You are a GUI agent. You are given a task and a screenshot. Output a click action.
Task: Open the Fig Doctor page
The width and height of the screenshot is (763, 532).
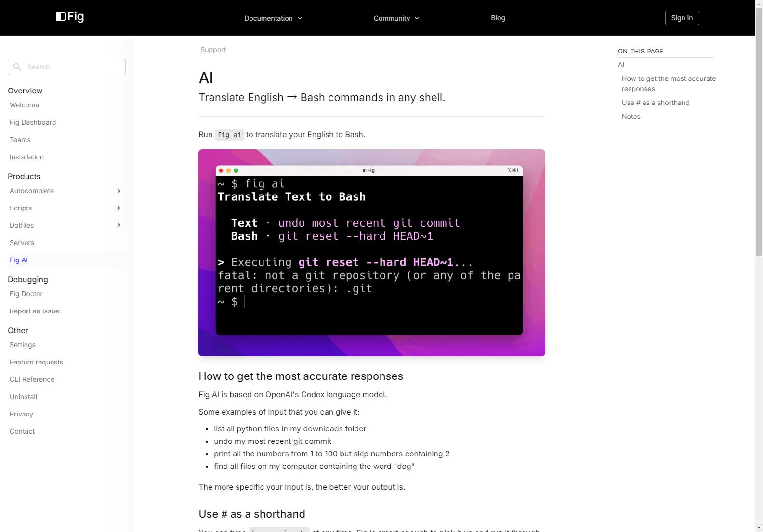(26, 294)
